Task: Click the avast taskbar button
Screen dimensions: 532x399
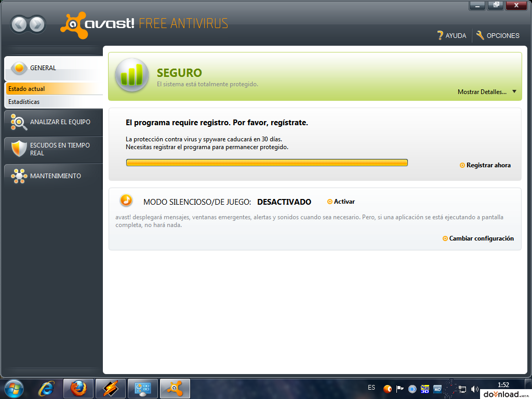Action: (x=175, y=389)
